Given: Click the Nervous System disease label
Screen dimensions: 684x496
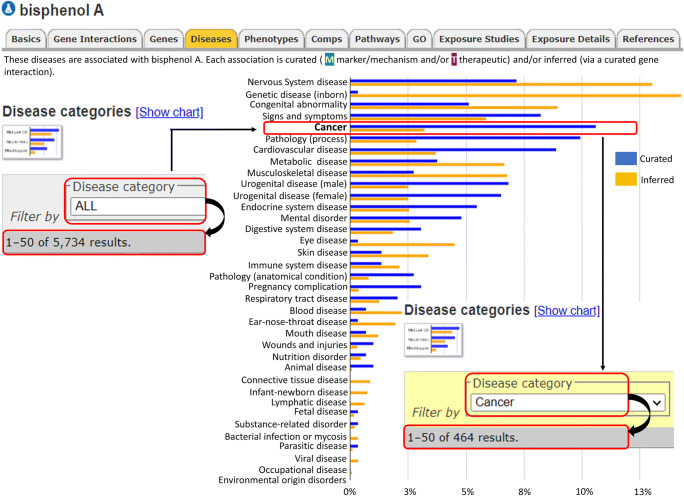Looking at the screenshot, I should click(297, 82).
